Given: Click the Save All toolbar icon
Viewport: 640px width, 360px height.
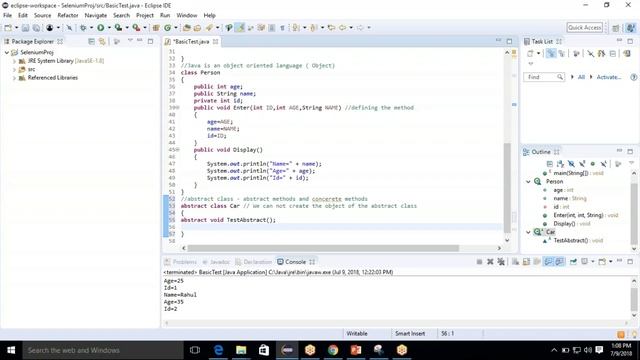Looking at the screenshot, I should click(36, 28).
